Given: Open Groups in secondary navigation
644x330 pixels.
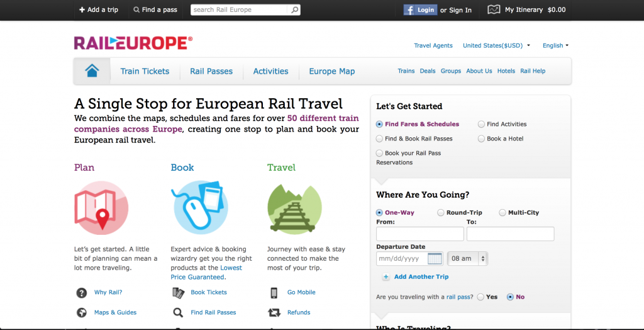Looking at the screenshot, I should point(451,71).
